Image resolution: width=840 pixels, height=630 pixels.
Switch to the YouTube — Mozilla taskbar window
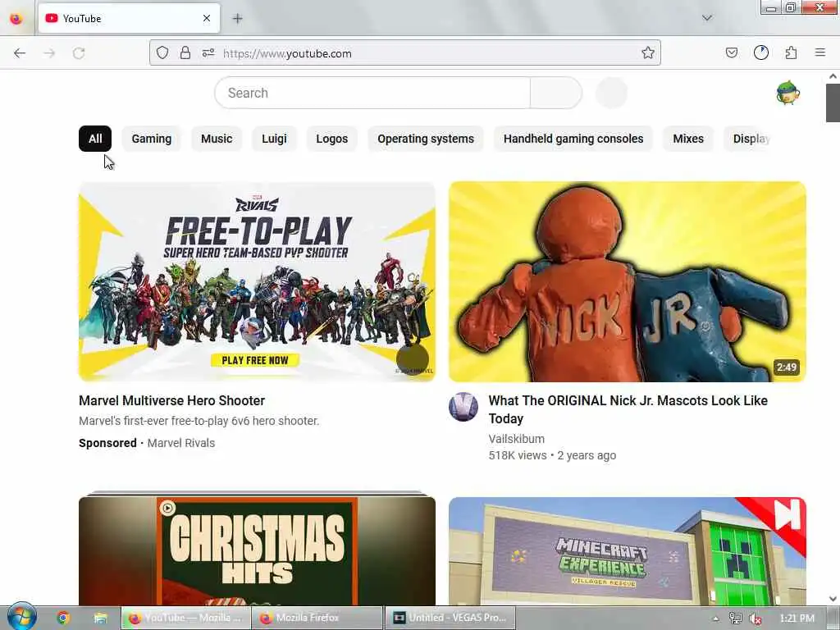[x=185, y=619]
